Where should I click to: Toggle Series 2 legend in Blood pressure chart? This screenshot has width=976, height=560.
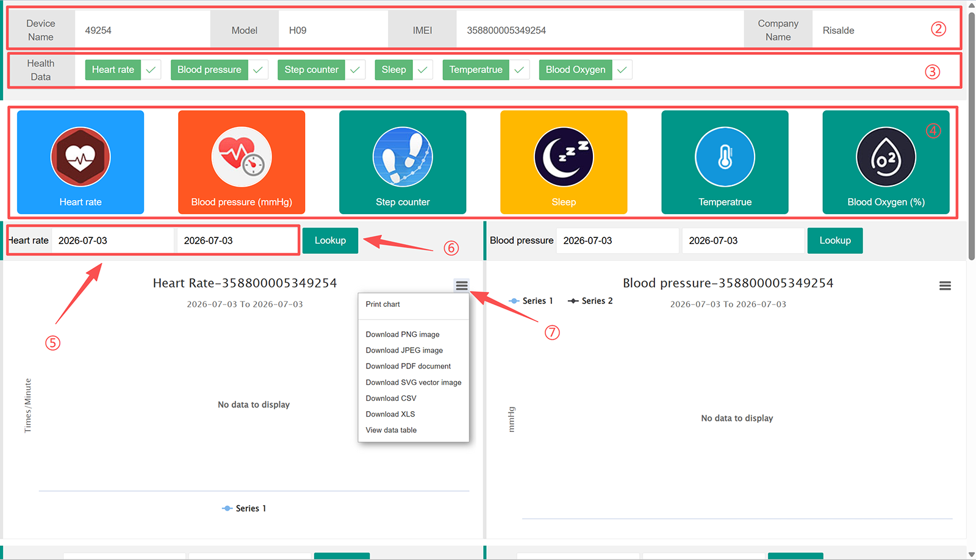point(590,301)
